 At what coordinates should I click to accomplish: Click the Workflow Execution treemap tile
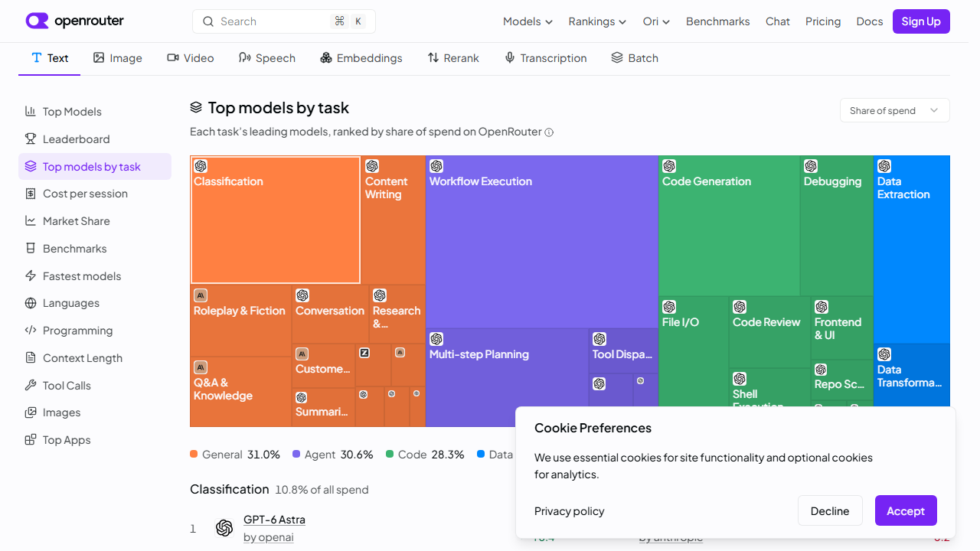click(x=541, y=242)
